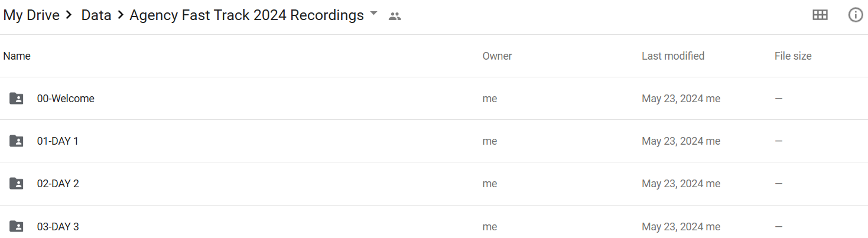Click Agency Fast Track 2024 Recordings breadcrumb
The width and height of the screenshot is (868, 238).
(x=246, y=15)
